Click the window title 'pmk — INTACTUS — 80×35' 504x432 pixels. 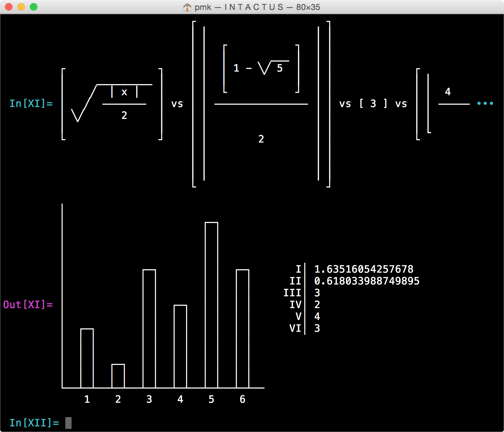[257, 7]
